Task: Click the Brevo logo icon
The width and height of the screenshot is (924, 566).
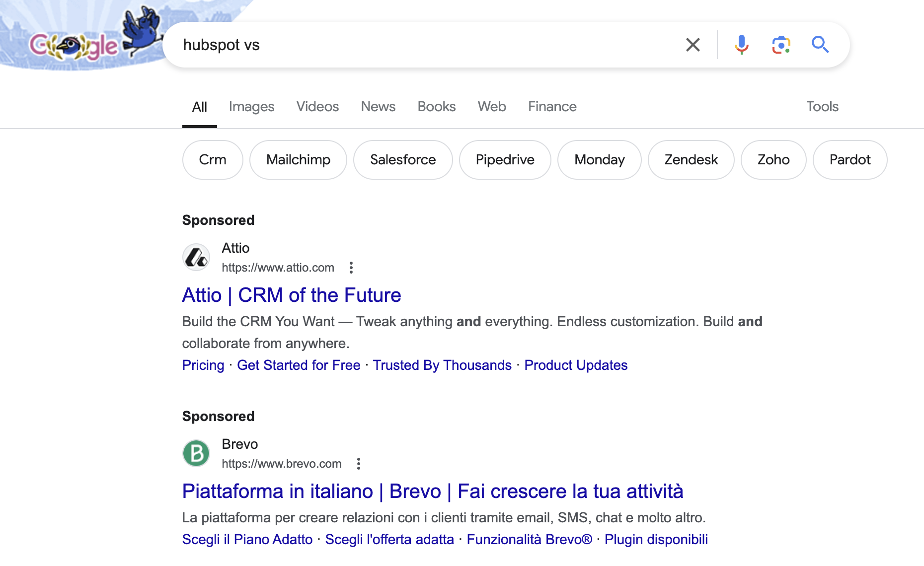Action: 196,453
